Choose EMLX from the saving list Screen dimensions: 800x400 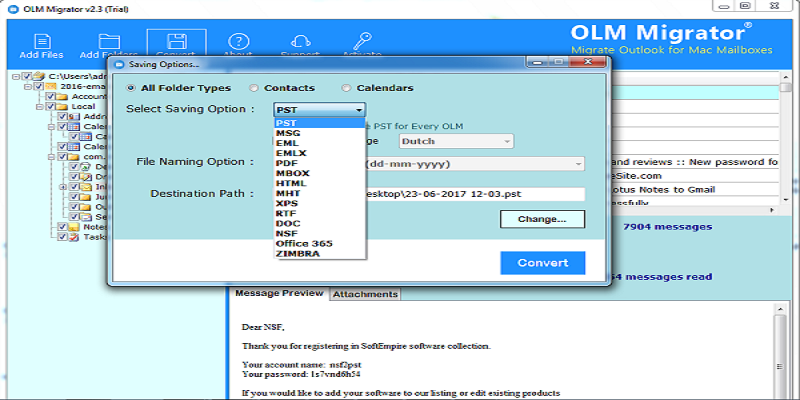[x=319, y=153]
